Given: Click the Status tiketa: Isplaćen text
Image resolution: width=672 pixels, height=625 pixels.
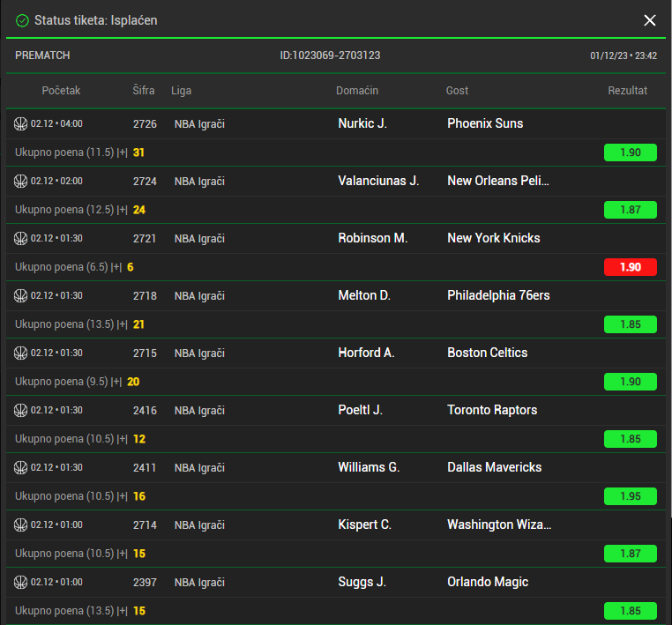Looking at the screenshot, I should 96,20.
